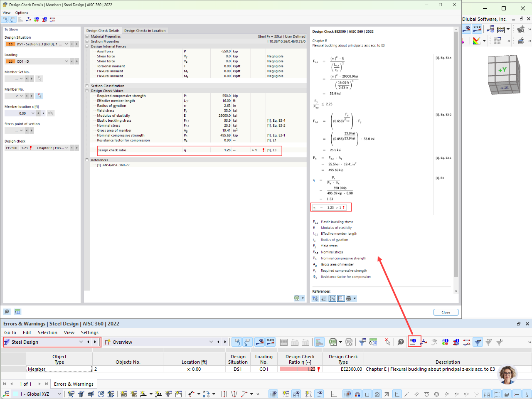Open the Design check dropdown showing Chapter E

66,148
